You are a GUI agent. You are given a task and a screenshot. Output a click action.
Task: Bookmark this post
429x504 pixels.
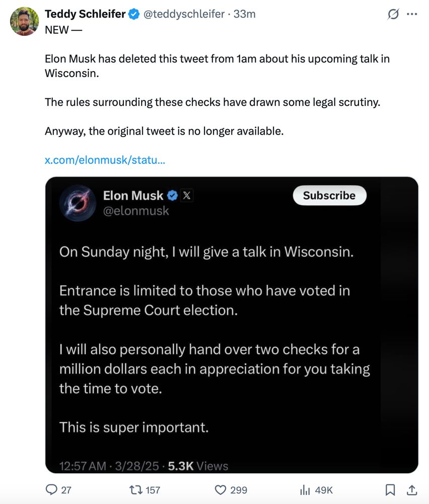(390, 490)
